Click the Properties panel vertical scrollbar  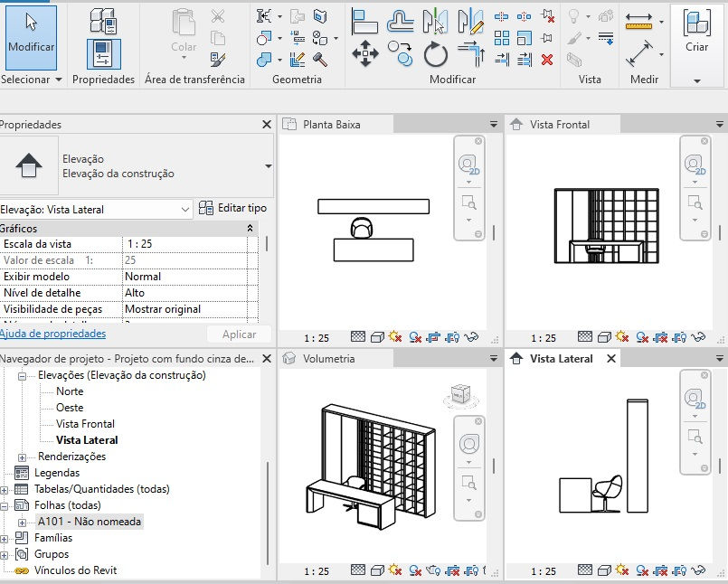(267, 244)
